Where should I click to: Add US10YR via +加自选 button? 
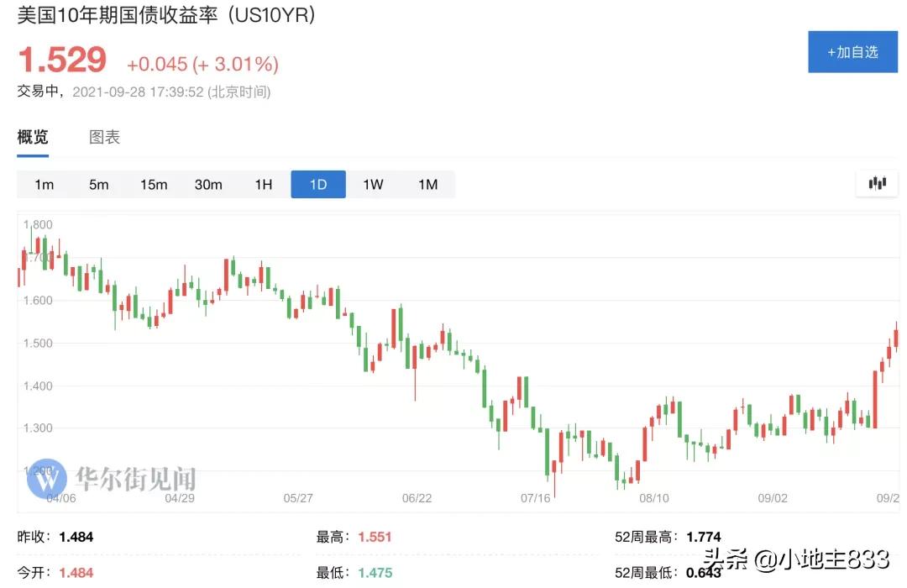pyautogui.click(x=852, y=52)
